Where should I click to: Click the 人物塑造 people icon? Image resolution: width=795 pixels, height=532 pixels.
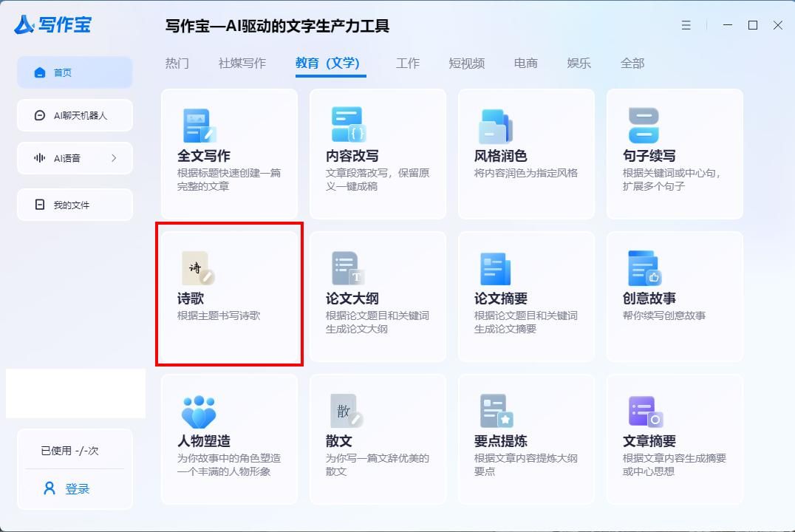coord(199,412)
